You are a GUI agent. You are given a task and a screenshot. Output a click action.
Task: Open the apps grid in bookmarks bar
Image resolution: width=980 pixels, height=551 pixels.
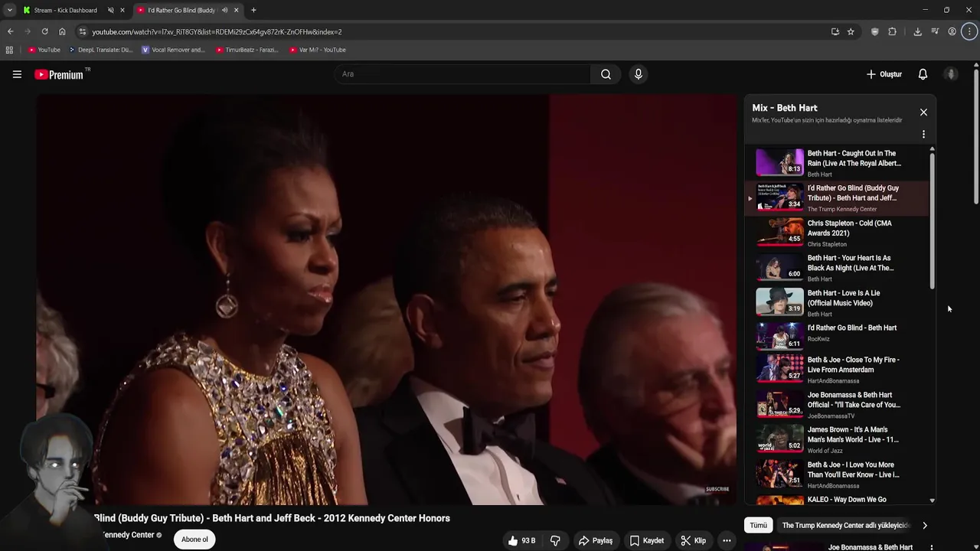click(x=9, y=50)
